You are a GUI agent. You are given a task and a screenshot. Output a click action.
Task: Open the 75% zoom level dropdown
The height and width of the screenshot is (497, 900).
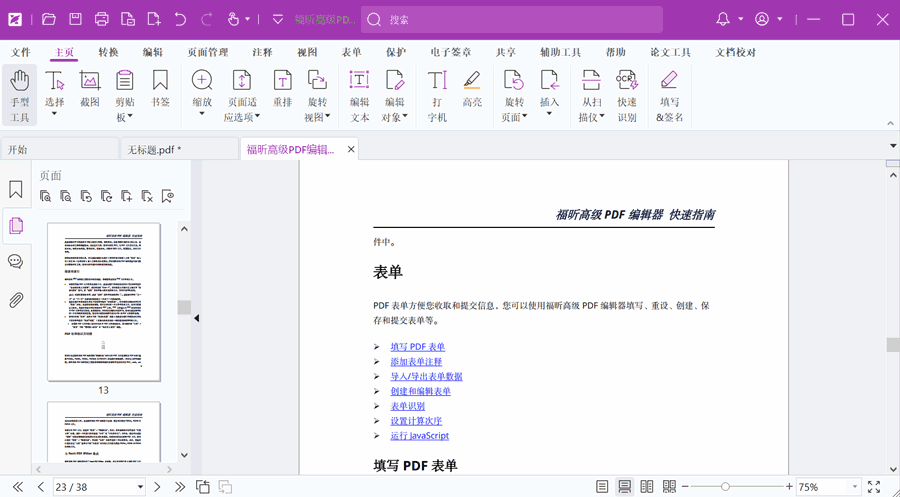coord(855,487)
